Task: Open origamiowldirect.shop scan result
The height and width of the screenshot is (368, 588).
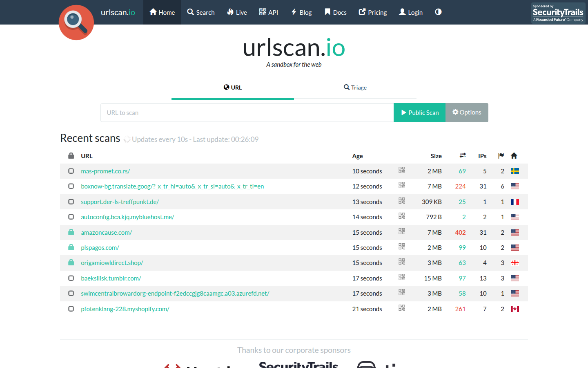Action: click(x=112, y=263)
